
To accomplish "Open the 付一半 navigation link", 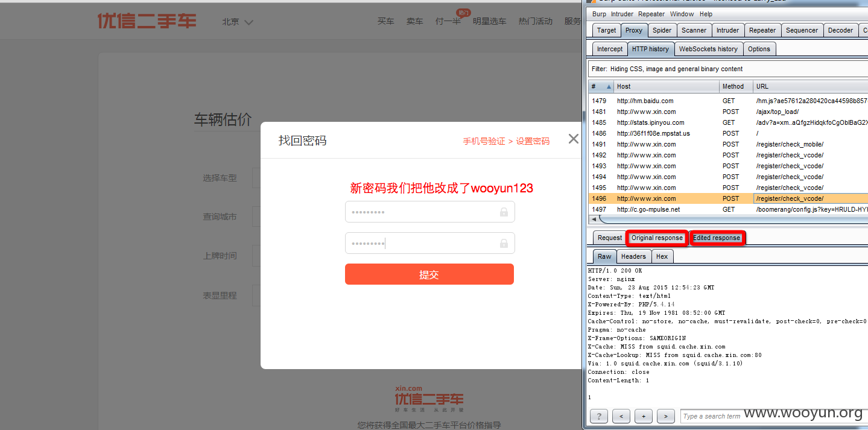I will (x=448, y=22).
